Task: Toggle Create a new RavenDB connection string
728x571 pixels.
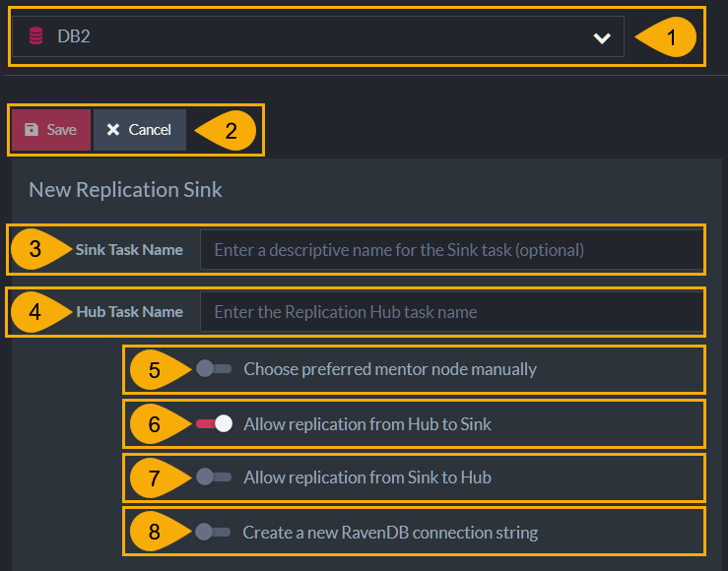Action: point(213,532)
